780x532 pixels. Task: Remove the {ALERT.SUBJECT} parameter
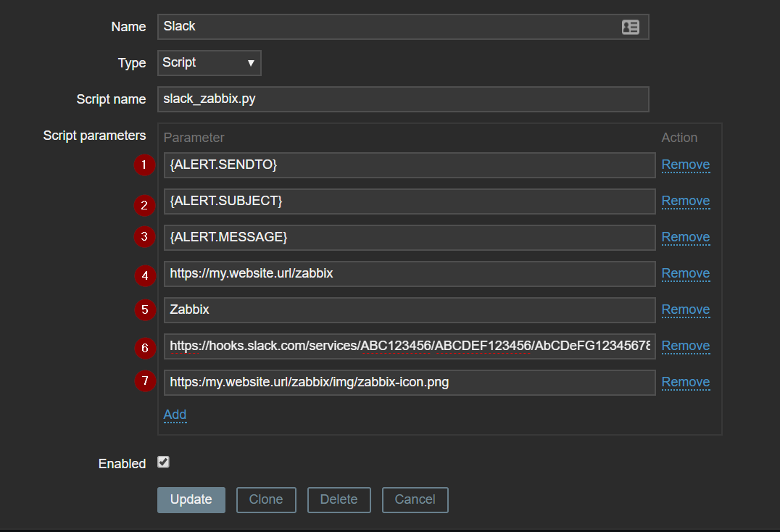tap(686, 201)
